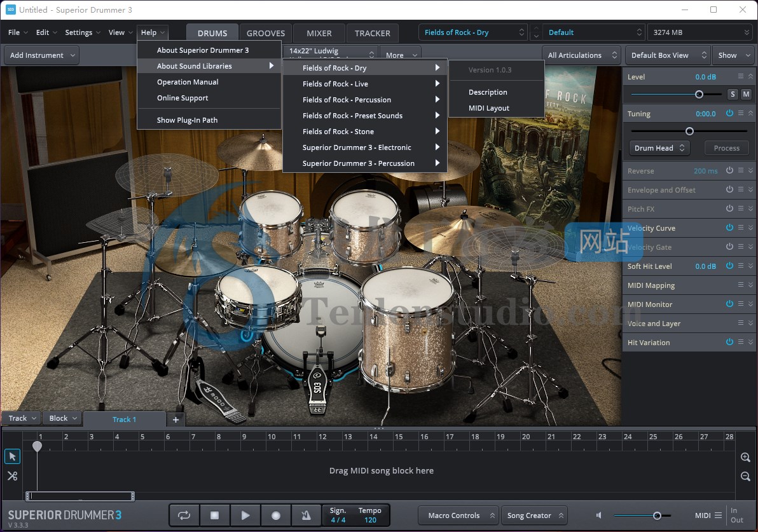Click the master volume speaker icon
758x532 pixels.
(599, 515)
